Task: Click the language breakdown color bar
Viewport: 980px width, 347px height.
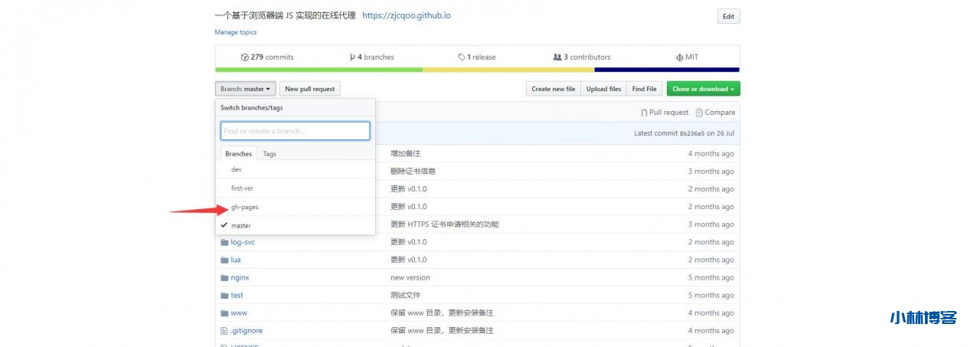Action: tap(477, 70)
